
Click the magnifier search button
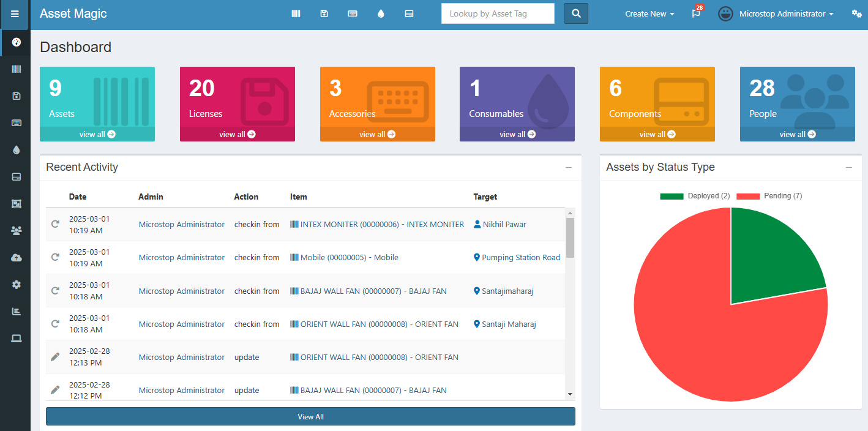pyautogui.click(x=576, y=13)
